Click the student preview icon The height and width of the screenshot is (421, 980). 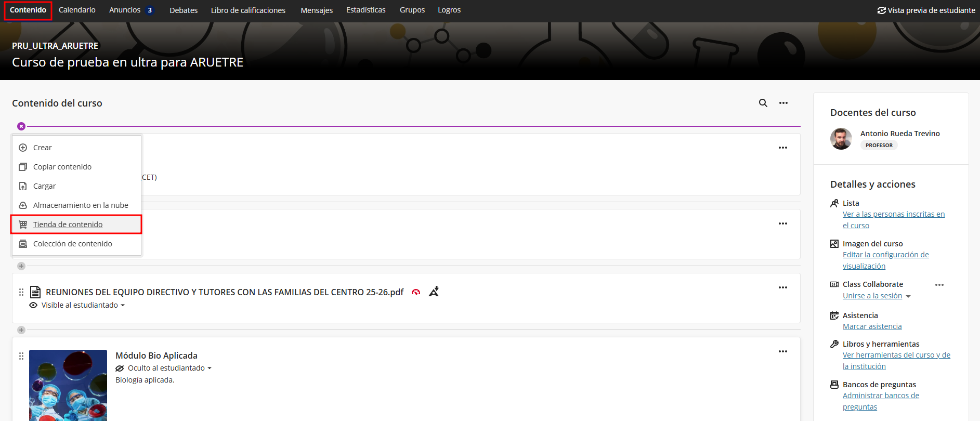click(x=881, y=10)
